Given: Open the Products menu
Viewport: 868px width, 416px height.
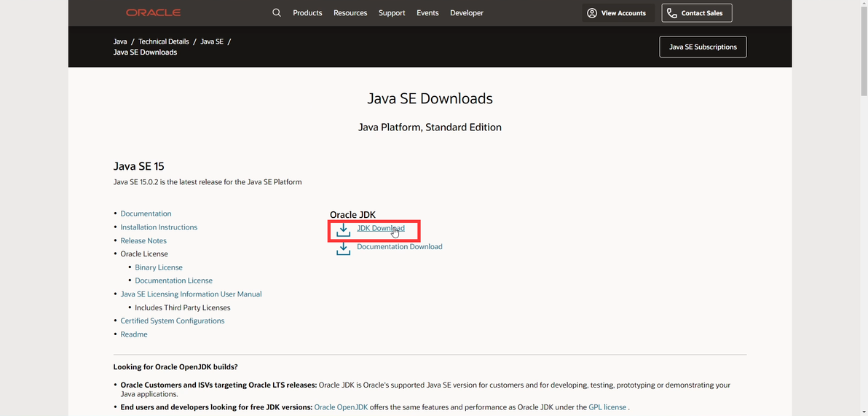Looking at the screenshot, I should coord(307,13).
